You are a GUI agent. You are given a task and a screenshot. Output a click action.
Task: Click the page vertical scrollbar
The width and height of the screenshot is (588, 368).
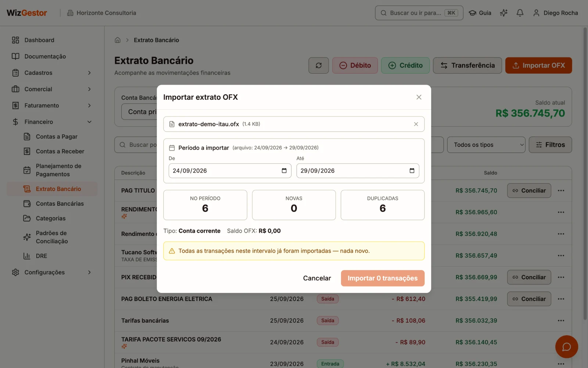(x=585, y=173)
